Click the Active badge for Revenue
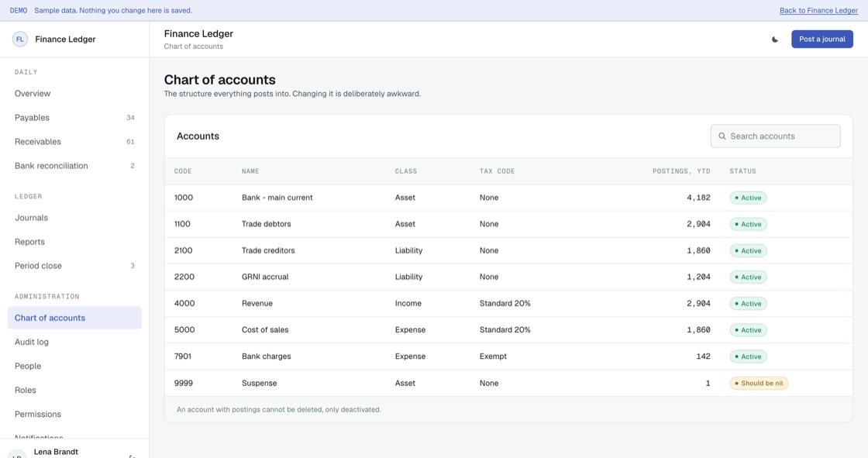Screen dimensions: 868x458 click(x=748, y=304)
